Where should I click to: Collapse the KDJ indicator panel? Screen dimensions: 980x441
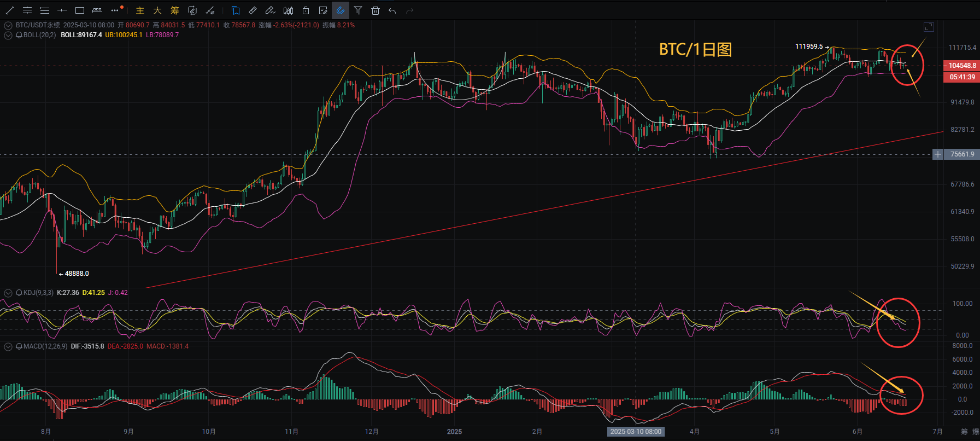pos(8,293)
